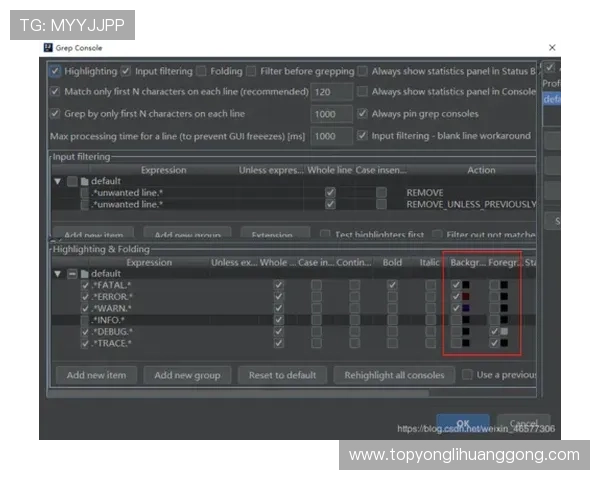The width and height of the screenshot is (600, 480).
Task: Collapse the default group in Input filtering
Action: pos(58,181)
